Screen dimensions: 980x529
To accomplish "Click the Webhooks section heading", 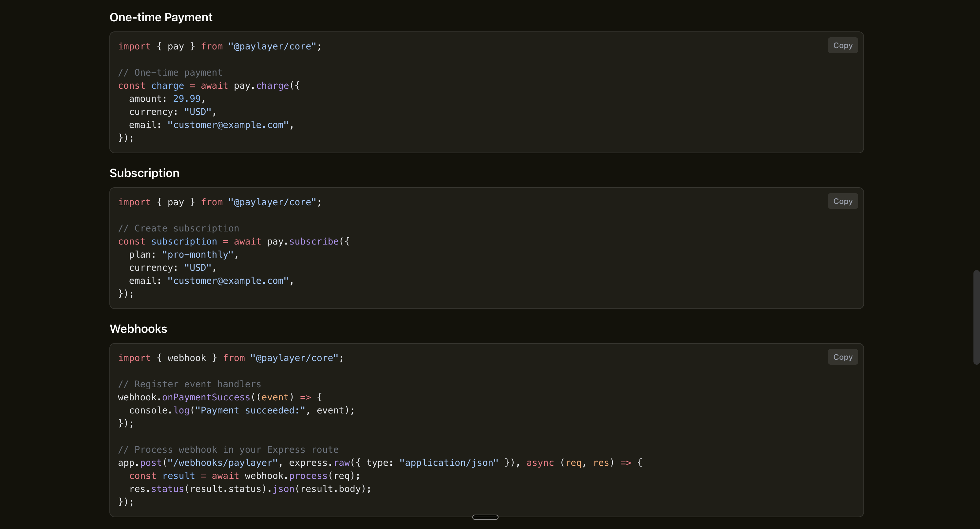I will point(138,329).
